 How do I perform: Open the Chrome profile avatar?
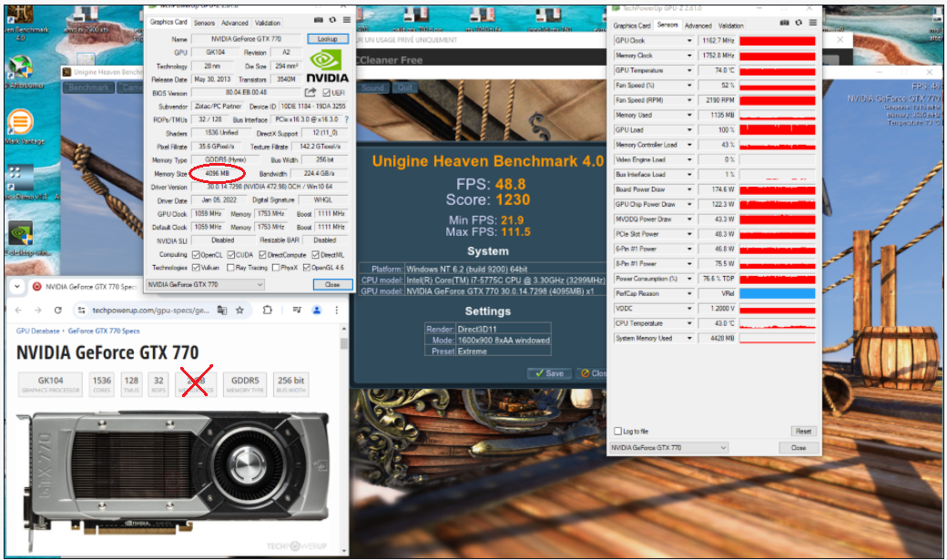tap(317, 310)
